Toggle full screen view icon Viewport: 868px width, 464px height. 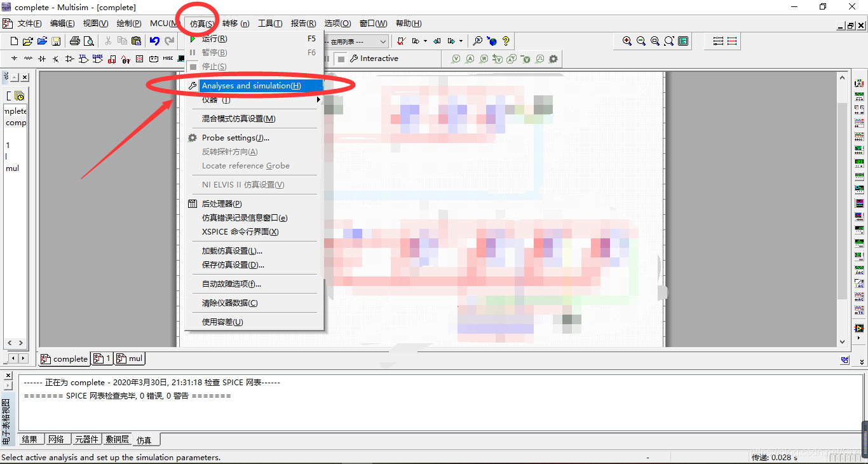click(683, 41)
